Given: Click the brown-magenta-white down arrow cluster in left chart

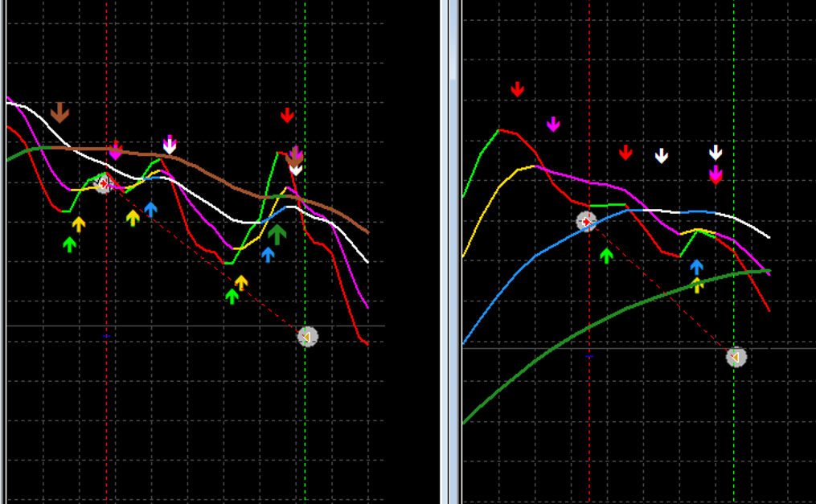Looking at the screenshot, I should pyautogui.click(x=296, y=160).
